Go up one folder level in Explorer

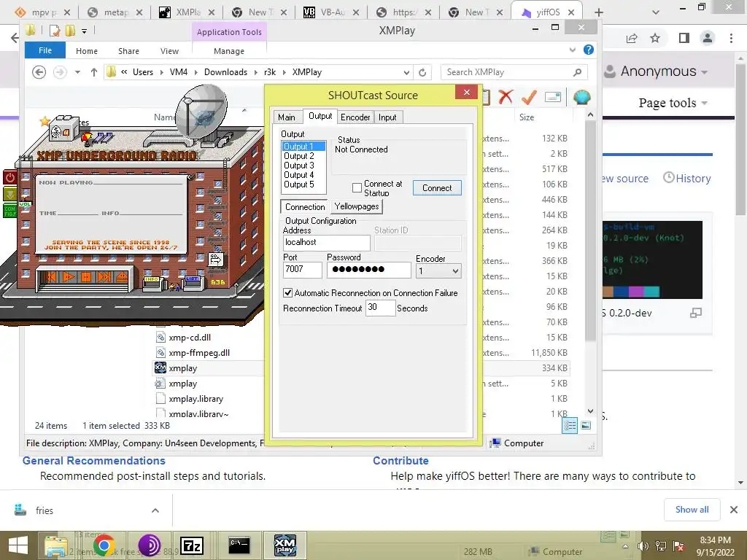94,72
